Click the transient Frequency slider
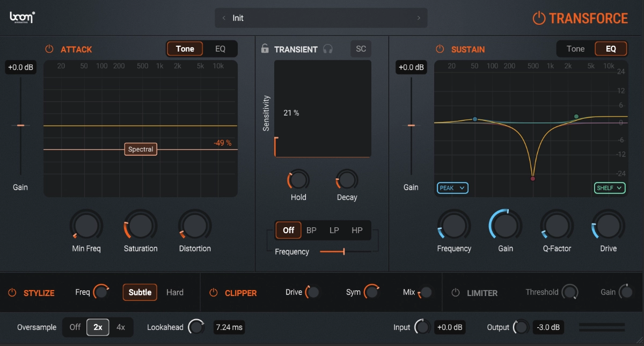 [x=345, y=251]
